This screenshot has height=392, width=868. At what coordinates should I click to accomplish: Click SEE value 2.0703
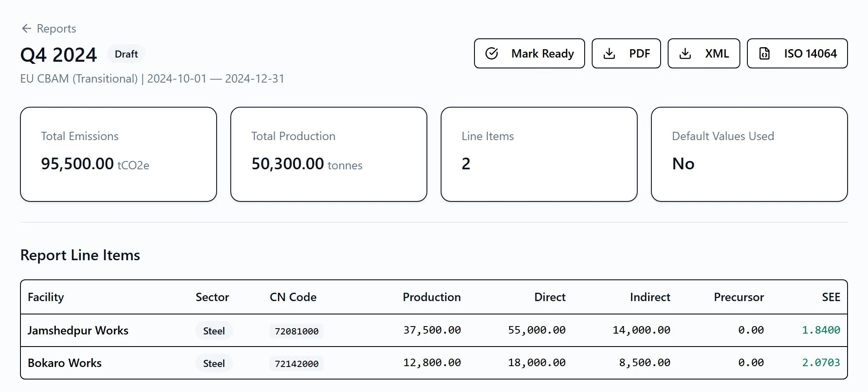tap(821, 363)
